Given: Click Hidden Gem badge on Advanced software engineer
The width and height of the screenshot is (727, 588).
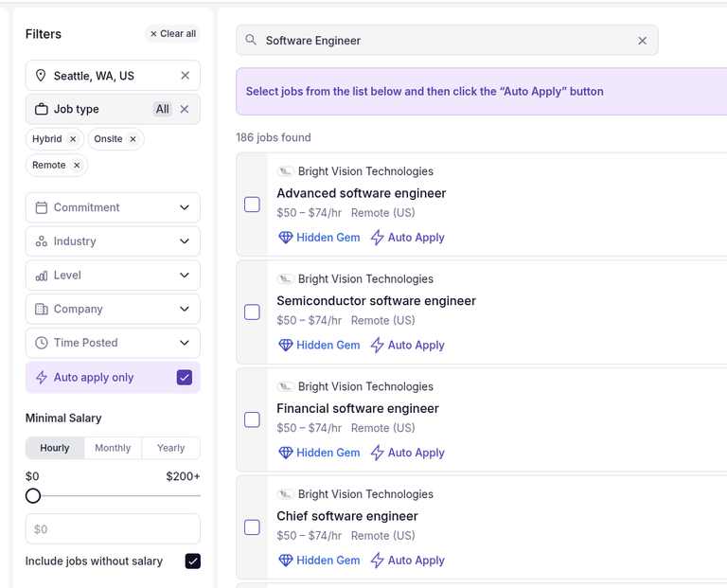Looking at the screenshot, I should point(319,238).
